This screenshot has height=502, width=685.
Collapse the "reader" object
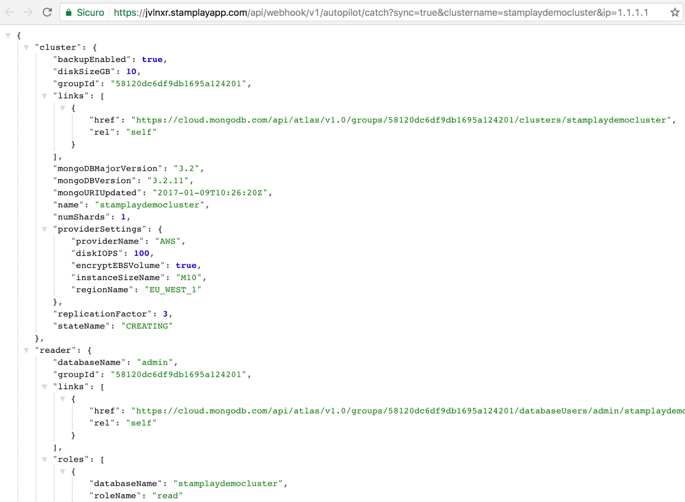click(x=26, y=350)
